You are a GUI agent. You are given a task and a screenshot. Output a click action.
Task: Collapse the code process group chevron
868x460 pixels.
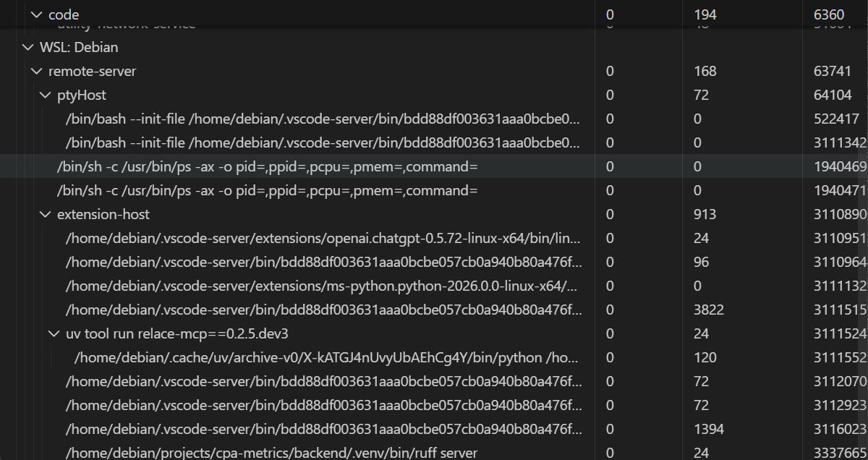click(x=37, y=14)
